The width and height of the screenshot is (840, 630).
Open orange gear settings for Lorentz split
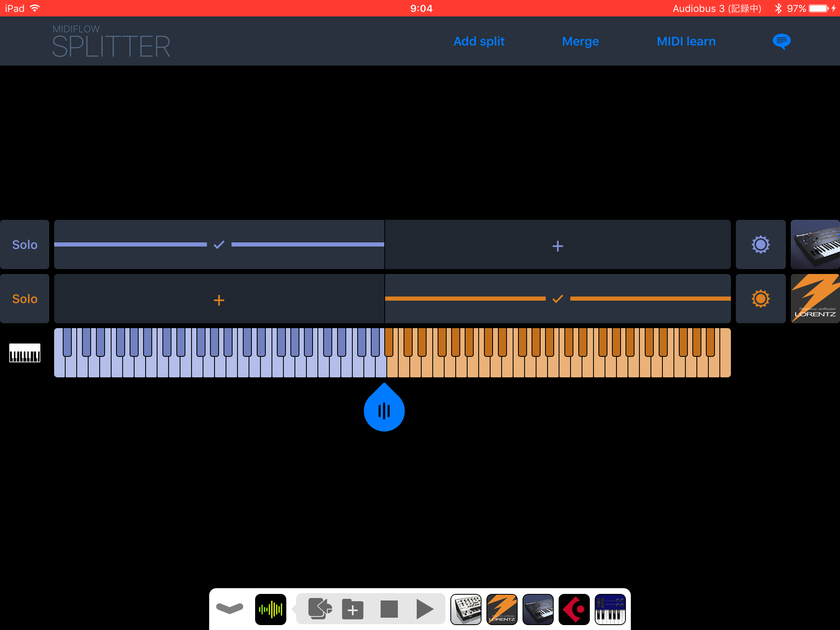click(760, 299)
